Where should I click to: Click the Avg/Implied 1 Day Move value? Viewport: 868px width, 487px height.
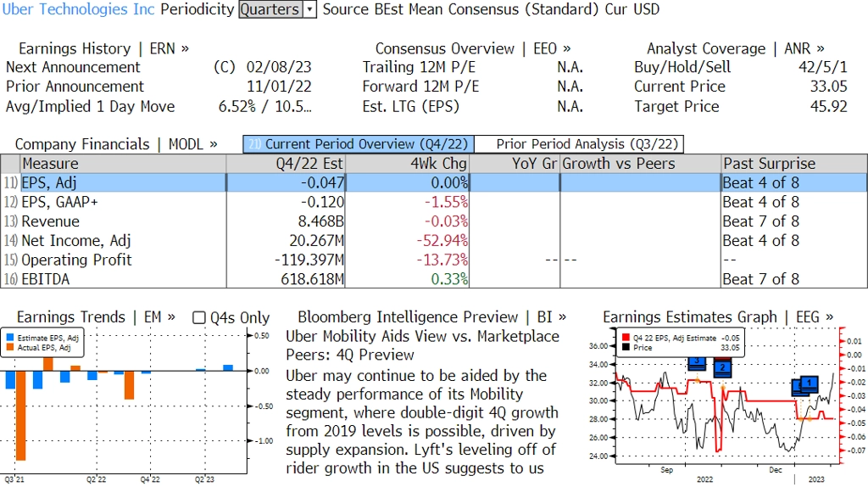[x=265, y=106]
